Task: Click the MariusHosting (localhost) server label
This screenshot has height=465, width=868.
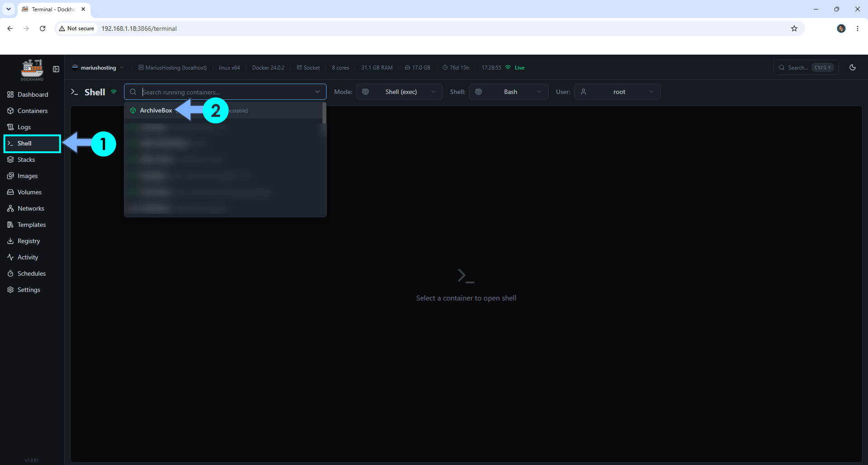Action: click(172, 68)
